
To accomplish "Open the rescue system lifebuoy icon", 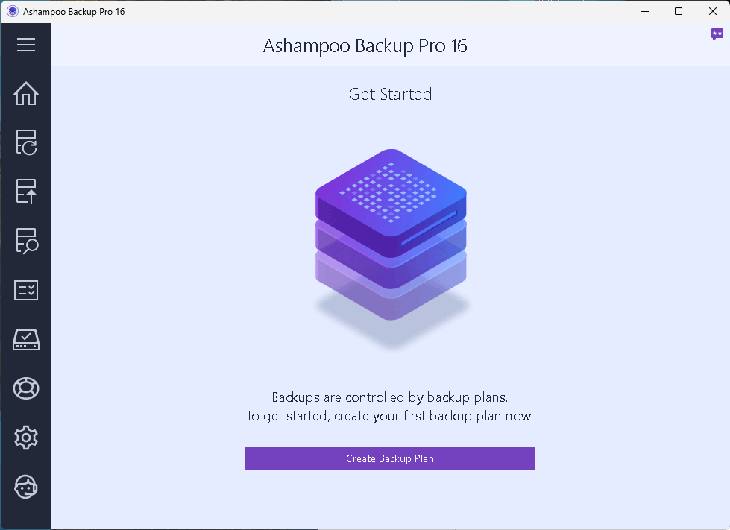I will pyautogui.click(x=26, y=388).
